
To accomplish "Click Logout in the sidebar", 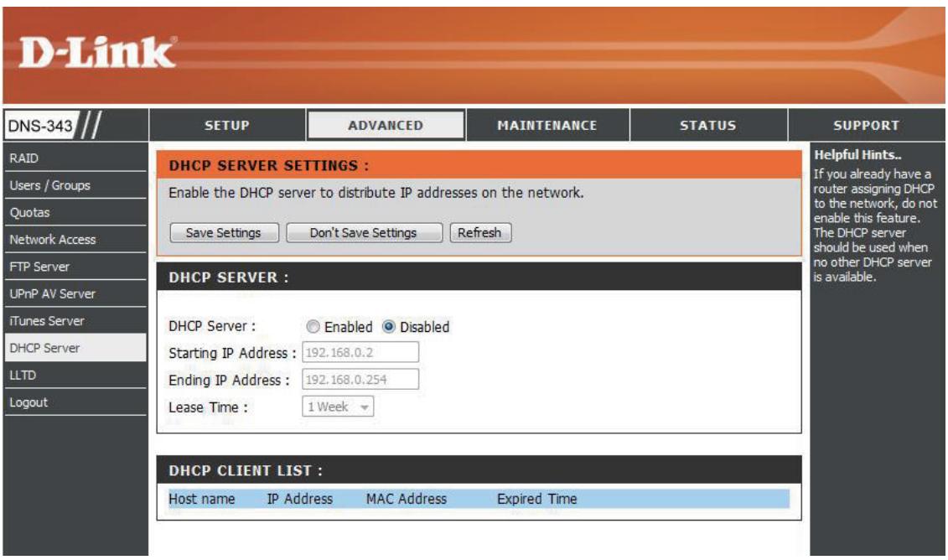I will click(75, 402).
